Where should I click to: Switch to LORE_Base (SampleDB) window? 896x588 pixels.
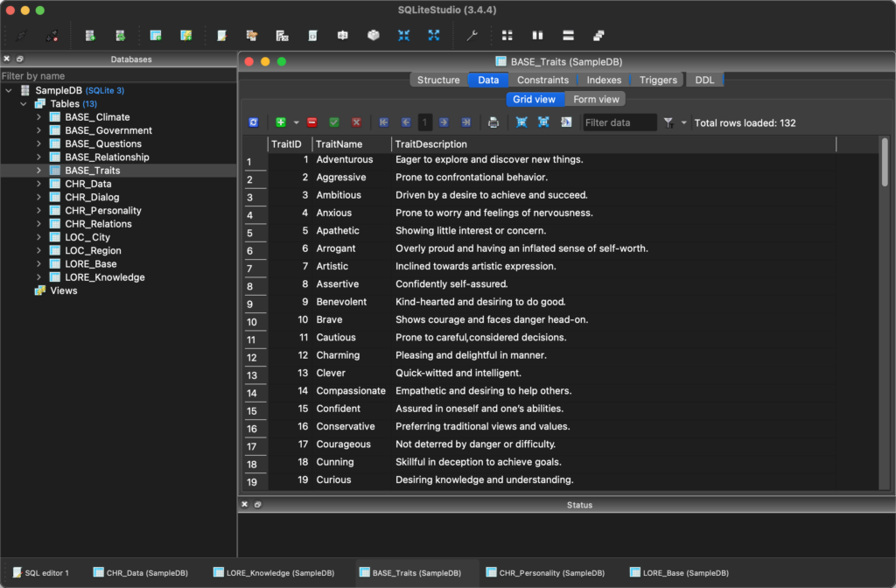click(x=679, y=572)
